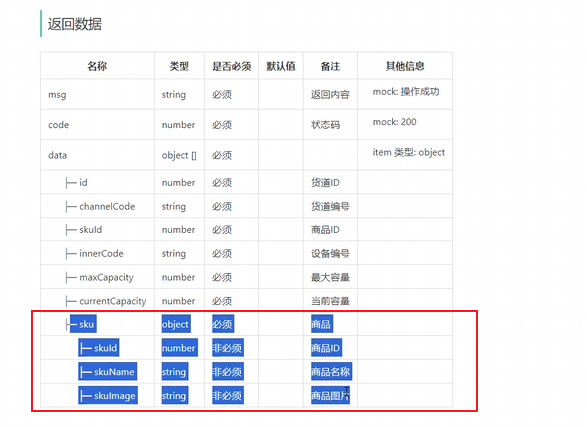Select the maxCapacity field name
The width and height of the screenshot is (587, 427).
pos(106,277)
